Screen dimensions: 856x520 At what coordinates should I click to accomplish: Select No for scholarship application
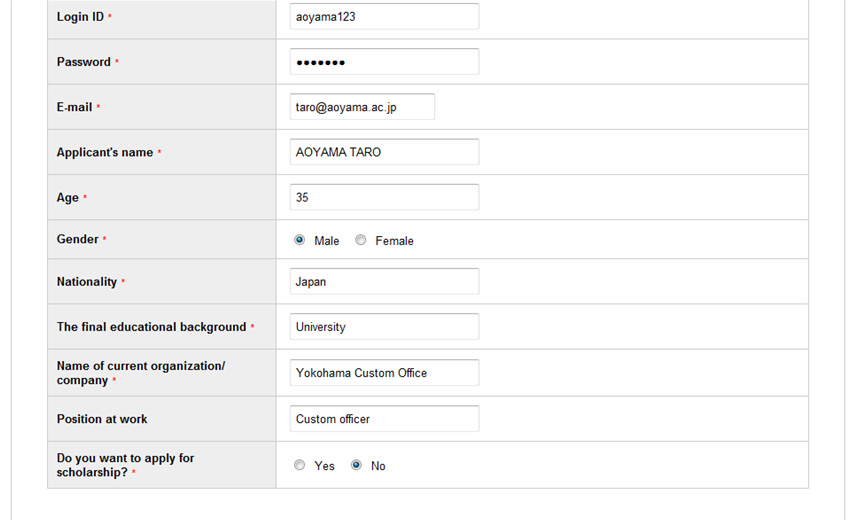[x=356, y=465]
